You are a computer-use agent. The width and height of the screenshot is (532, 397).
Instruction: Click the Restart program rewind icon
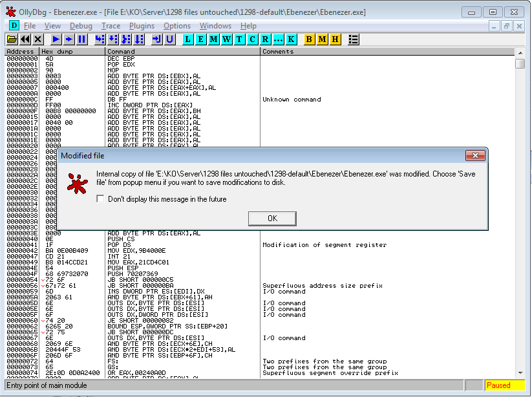[25, 39]
